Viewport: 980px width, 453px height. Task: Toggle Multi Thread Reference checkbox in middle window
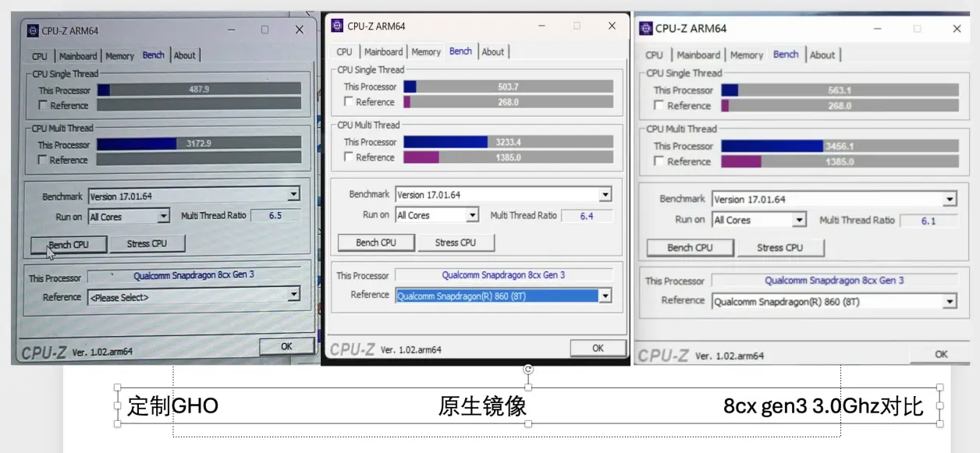pyautogui.click(x=350, y=157)
